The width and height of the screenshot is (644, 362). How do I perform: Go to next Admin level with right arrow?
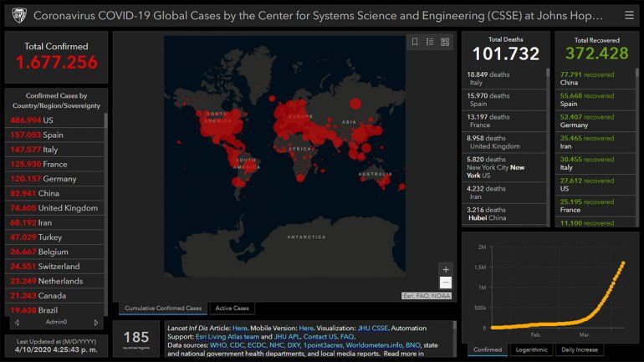[95, 322]
